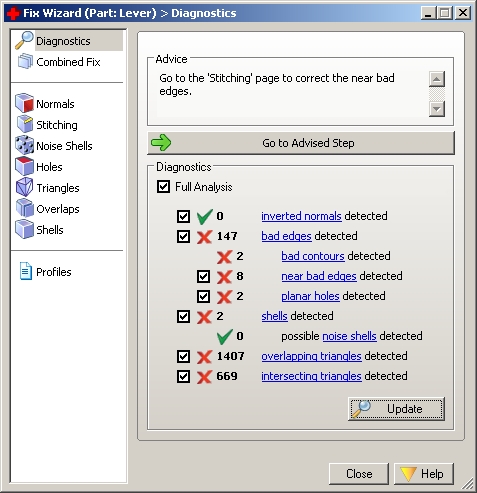Toggle the inverted normals checkbox
Screen dimensions: 477x493
click(183, 216)
